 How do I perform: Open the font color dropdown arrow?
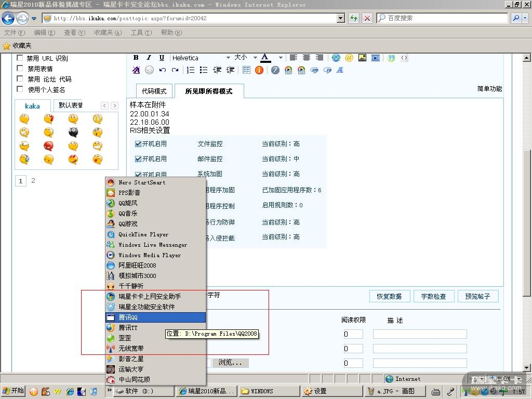click(x=281, y=58)
